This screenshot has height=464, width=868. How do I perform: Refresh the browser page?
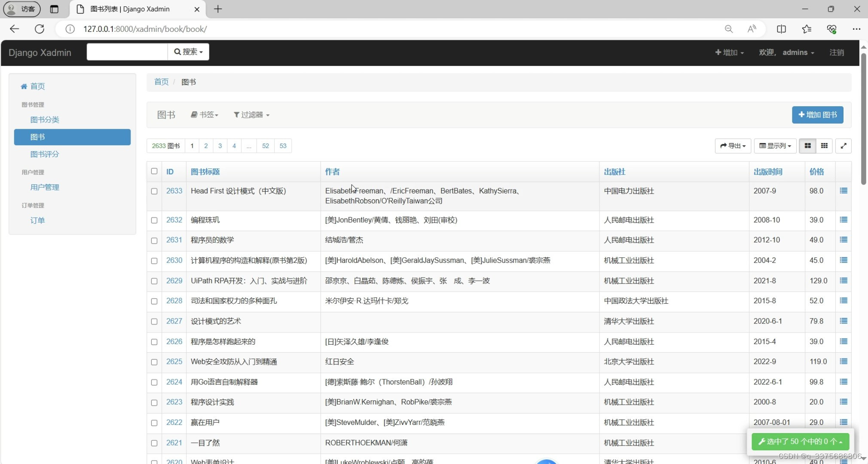point(40,29)
